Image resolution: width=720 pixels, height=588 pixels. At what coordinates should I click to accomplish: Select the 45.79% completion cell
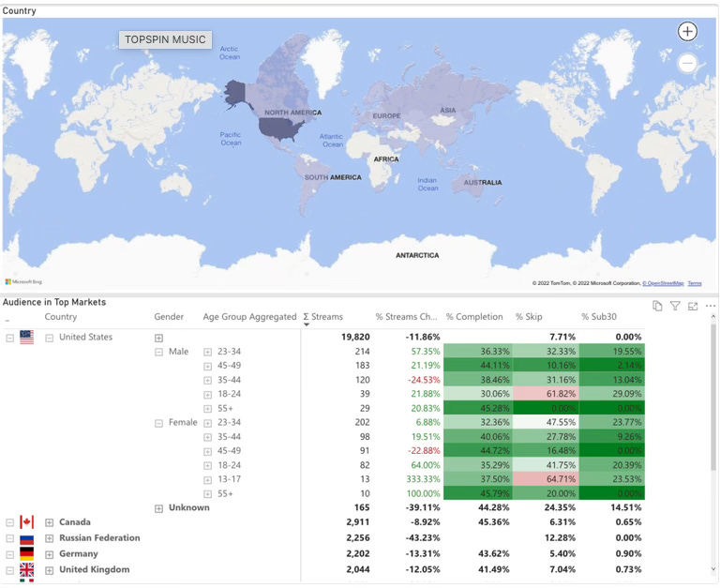pos(477,493)
